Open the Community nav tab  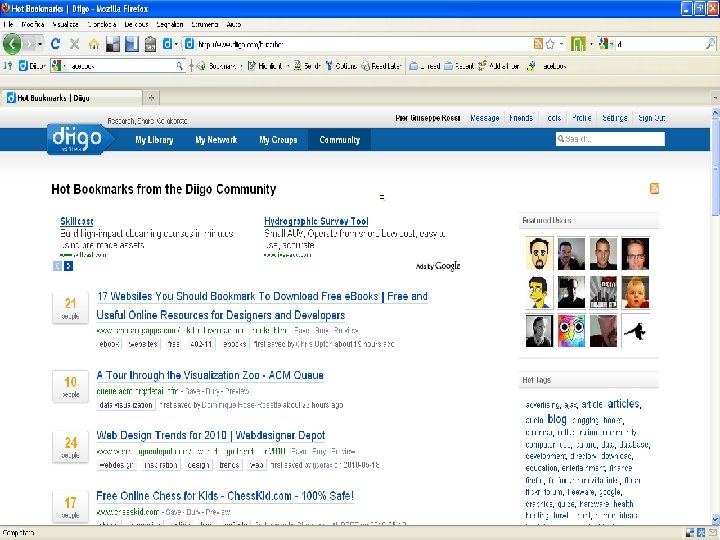[x=339, y=140]
